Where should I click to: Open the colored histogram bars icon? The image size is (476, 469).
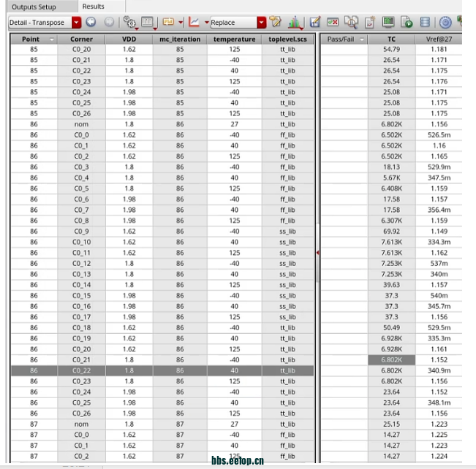(295, 22)
